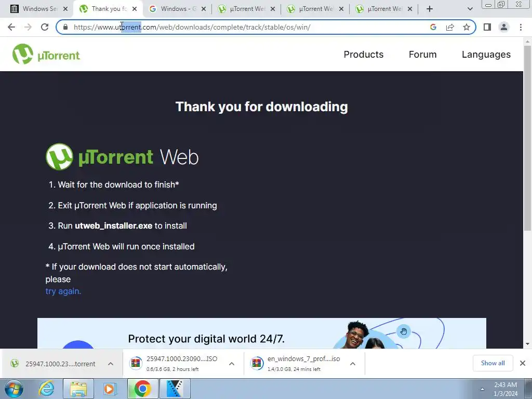Click the padlock site info icon
The image size is (532, 399).
[x=65, y=27]
